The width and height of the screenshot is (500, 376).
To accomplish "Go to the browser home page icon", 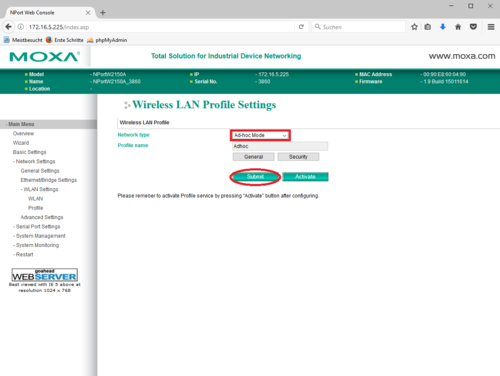I will pyautogui.click(x=458, y=27).
